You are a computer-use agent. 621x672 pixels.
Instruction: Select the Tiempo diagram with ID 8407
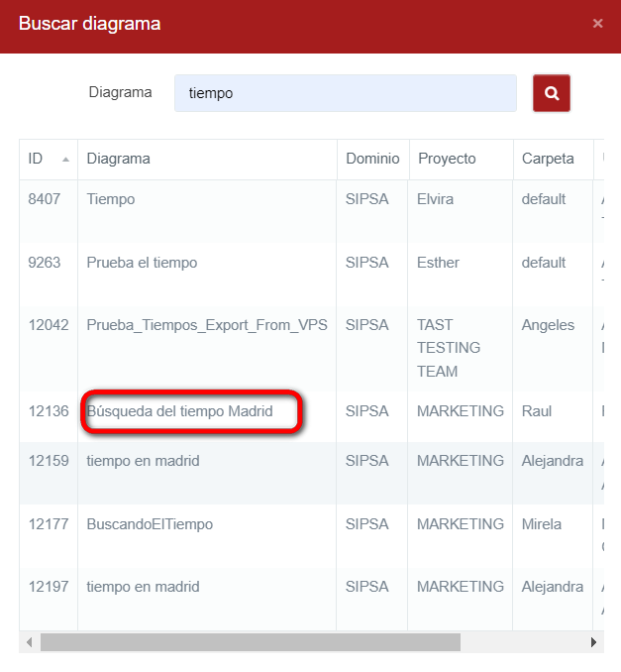click(111, 199)
